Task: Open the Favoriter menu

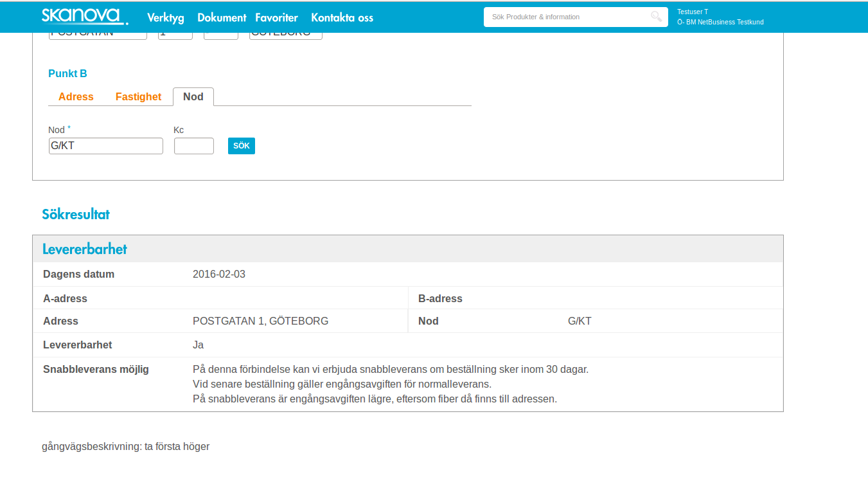Action: 276,17
